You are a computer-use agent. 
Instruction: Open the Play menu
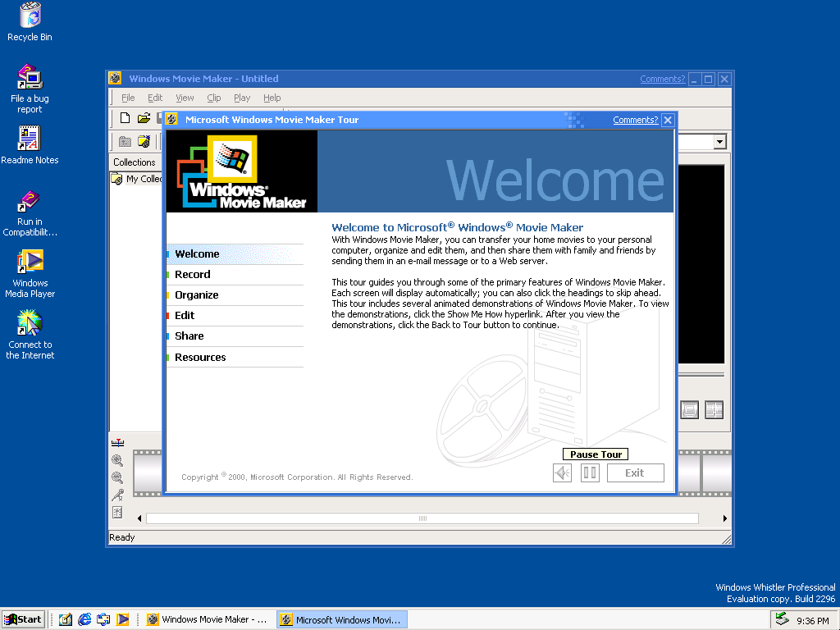click(x=242, y=98)
